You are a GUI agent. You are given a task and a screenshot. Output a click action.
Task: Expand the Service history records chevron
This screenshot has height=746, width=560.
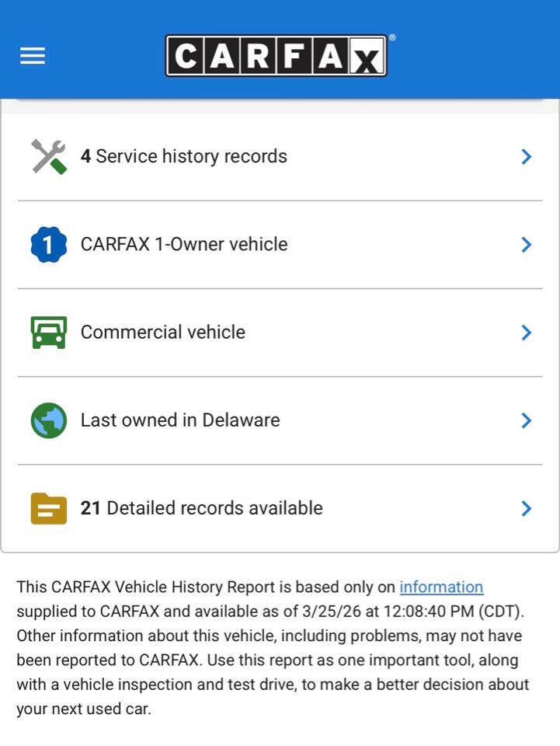tap(526, 157)
